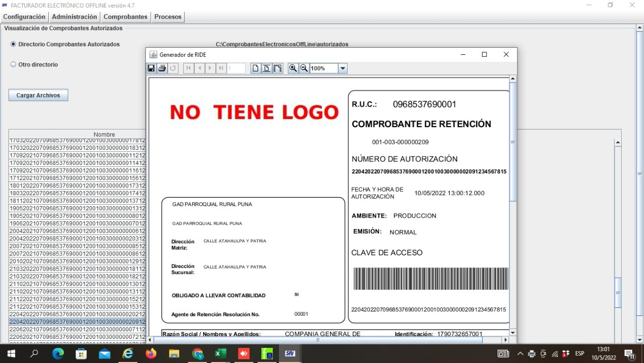Open the zoom percentage dropdown arrow
644x363 pixels.
pos(343,68)
